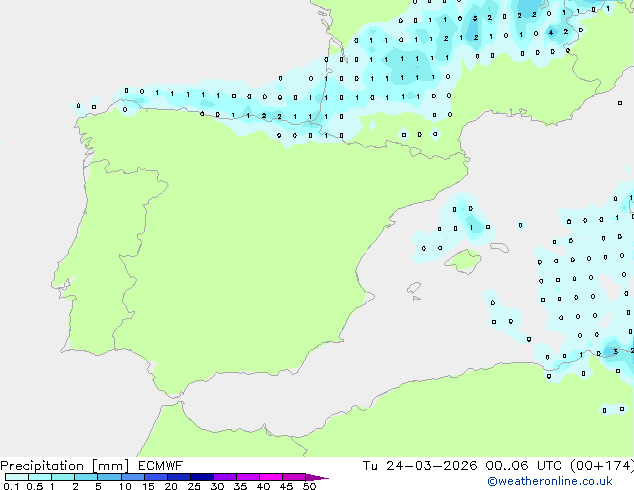This screenshot has height=490, width=634.
Task: Pick the 15–20 mm legend color box
Action: pos(155,477)
